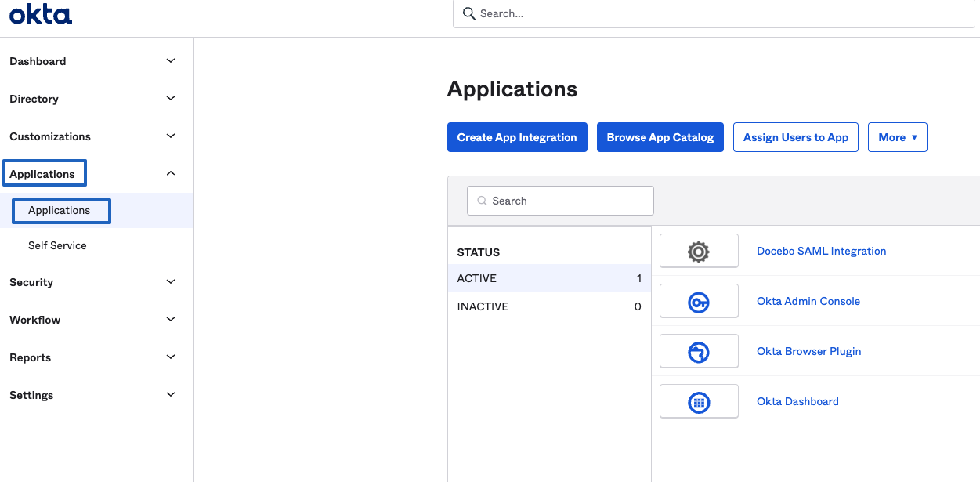Click the Okta logo
The width and height of the screenshot is (980, 482).
(x=40, y=13)
